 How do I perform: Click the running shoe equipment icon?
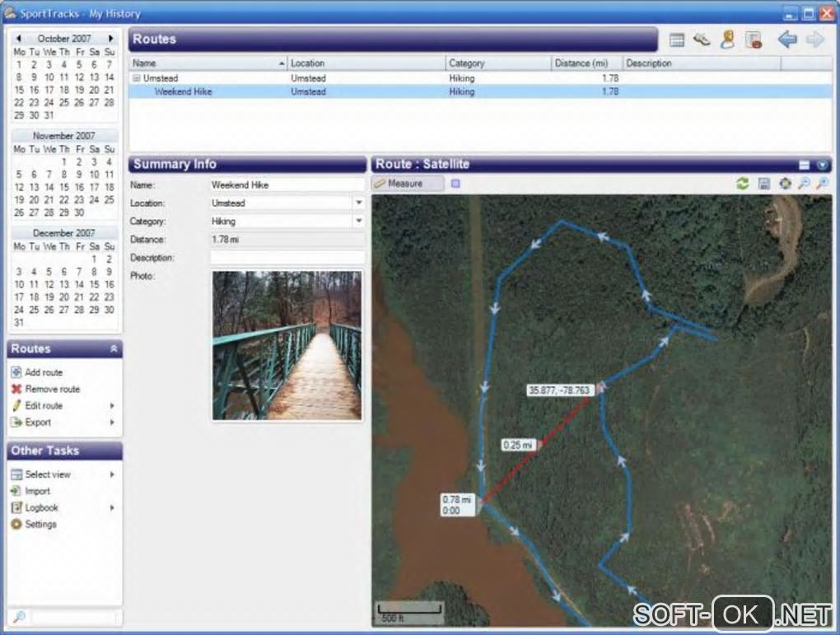point(702,40)
